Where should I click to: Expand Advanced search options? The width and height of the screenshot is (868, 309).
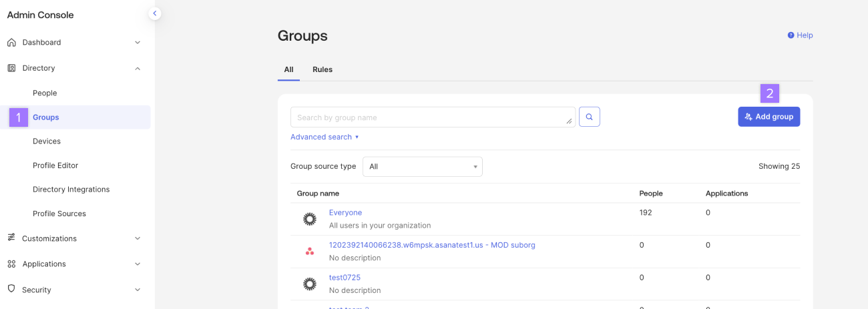point(324,137)
